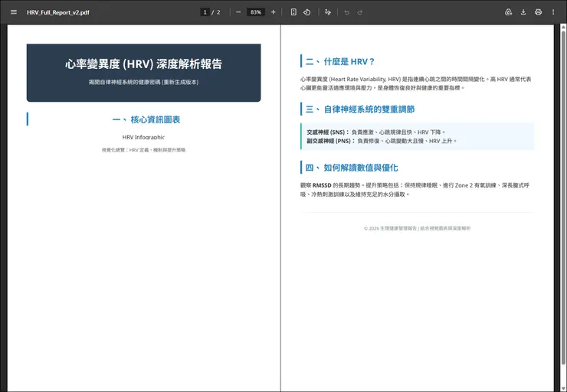Open the sidebar hamburger menu
Image resolution: width=567 pixels, height=392 pixels.
pos(14,12)
